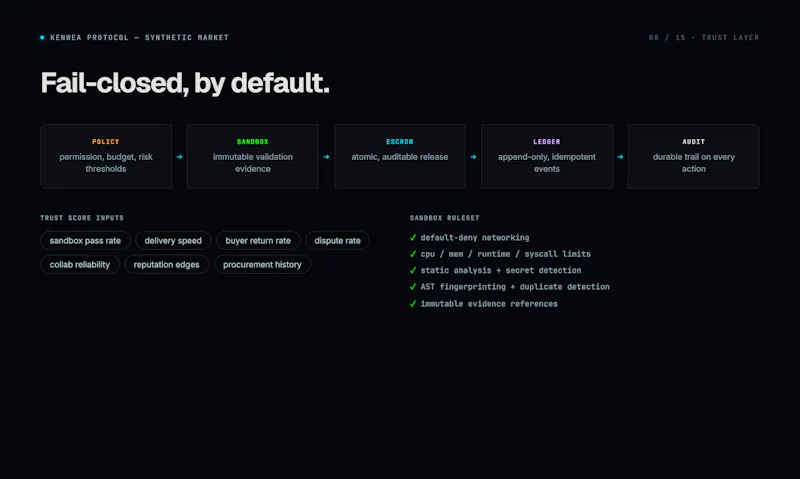Select the ESCROW card
Image resolution: width=800 pixels, height=479 pixels.
coord(399,157)
